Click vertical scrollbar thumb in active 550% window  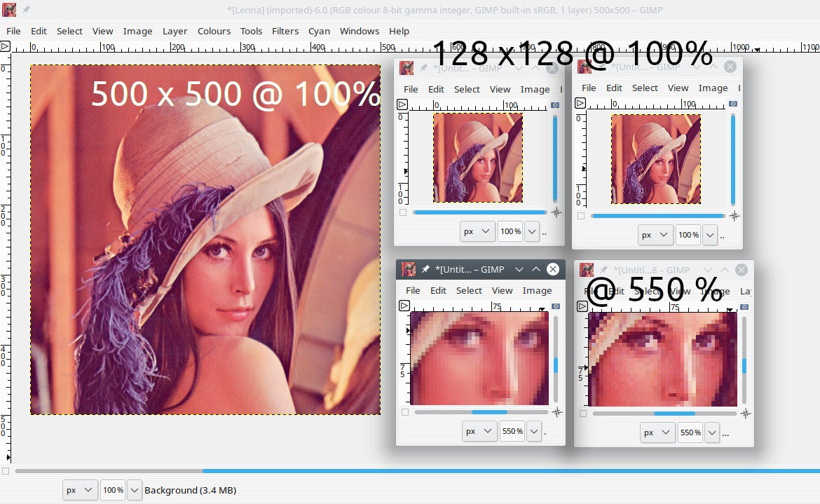[555, 365]
